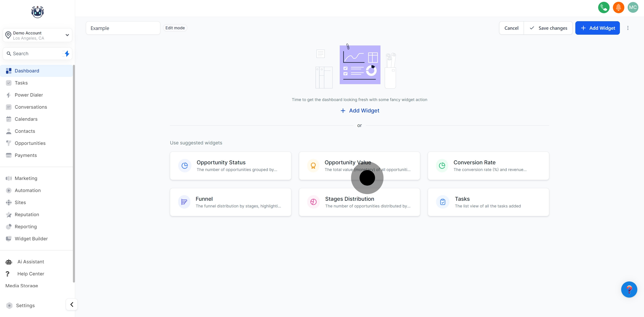Screen dimensions: 644x317
Task: Open the blue help question bubble
Action: [x=629, y=290]
